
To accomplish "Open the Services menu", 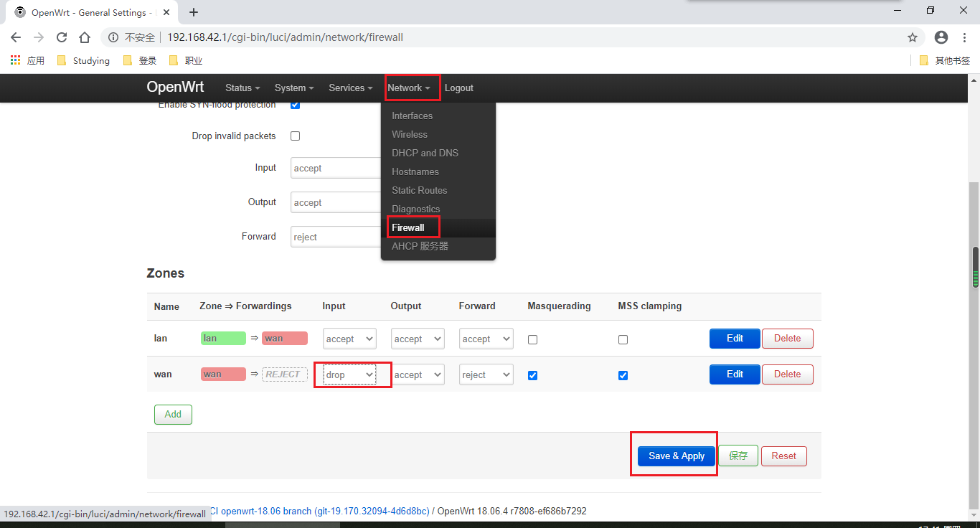I will 351,88.
